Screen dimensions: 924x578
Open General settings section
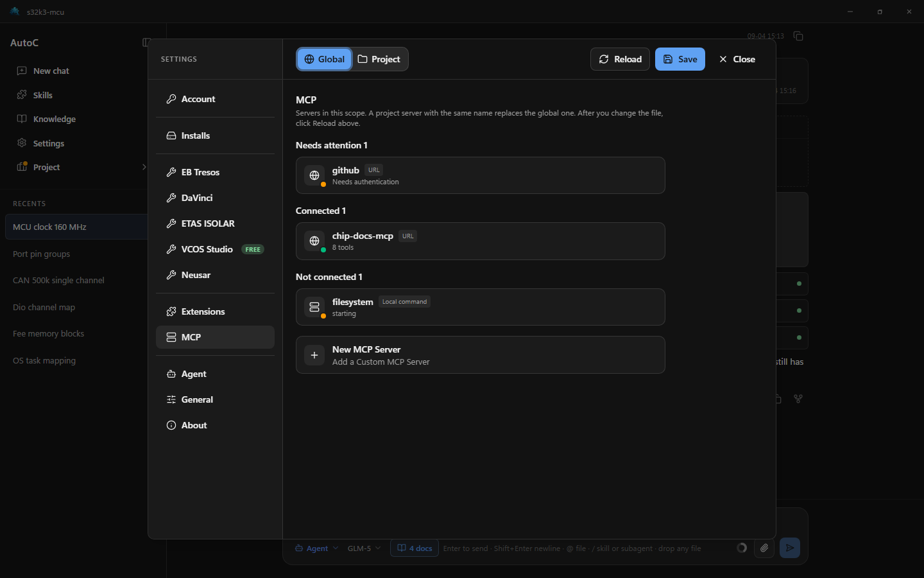coord(215,399)
